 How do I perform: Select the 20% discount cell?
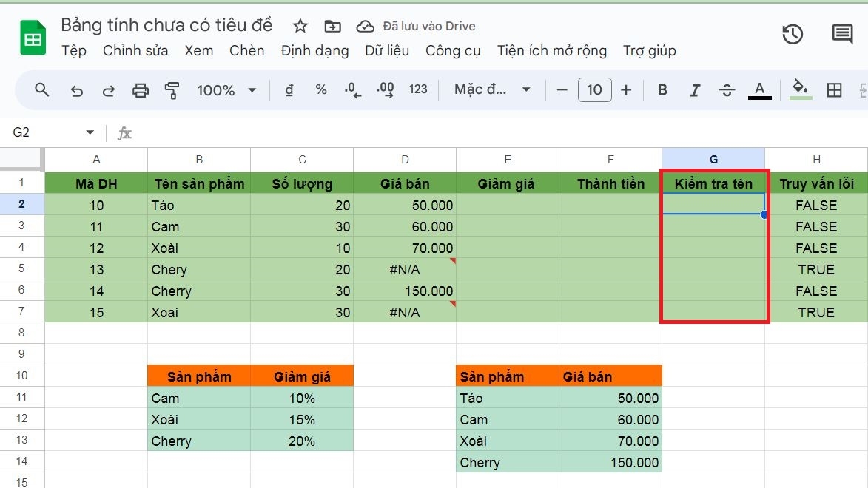pyautogui.click(x=302, y=441)
